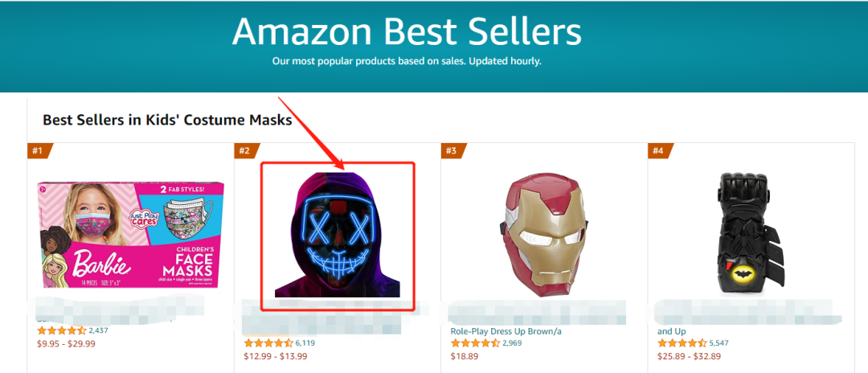The height and width of the screenshot is (373, 868).
Task: Click the #4 rank badge
Action: click(x=658, y=150)
